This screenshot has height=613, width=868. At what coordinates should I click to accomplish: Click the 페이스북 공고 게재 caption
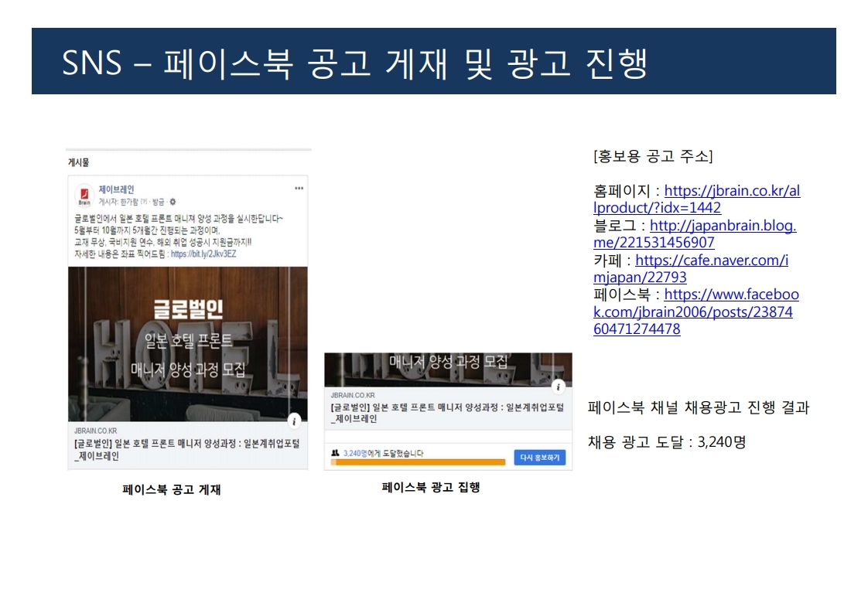coord(172,489)
